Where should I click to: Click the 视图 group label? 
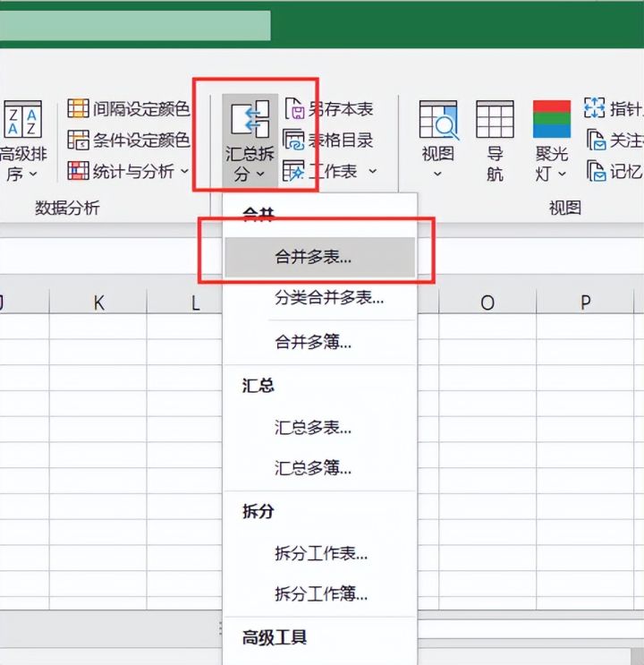[564, 208]
